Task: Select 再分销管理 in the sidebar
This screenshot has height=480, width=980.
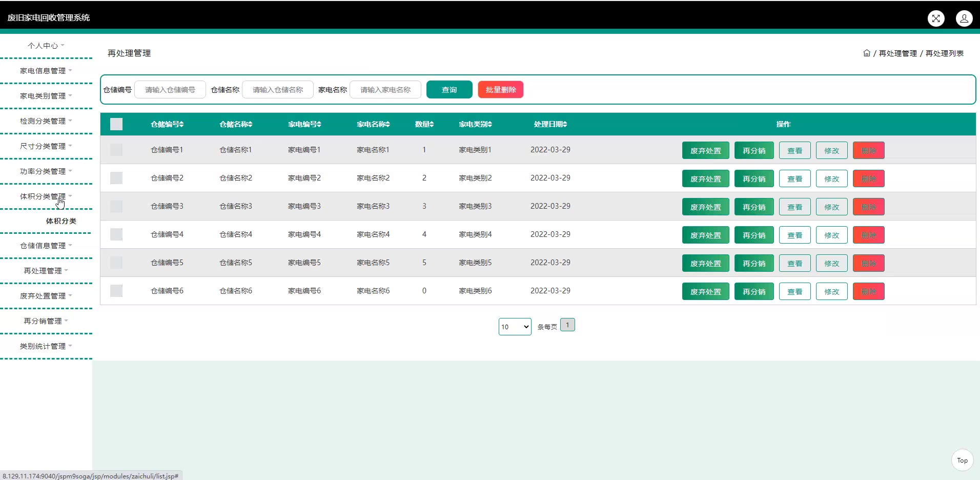Action: tap(46, 321)
